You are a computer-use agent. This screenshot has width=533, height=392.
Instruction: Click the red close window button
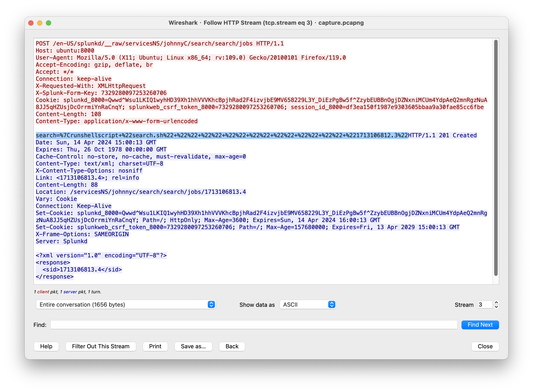[x=31, y=23]
